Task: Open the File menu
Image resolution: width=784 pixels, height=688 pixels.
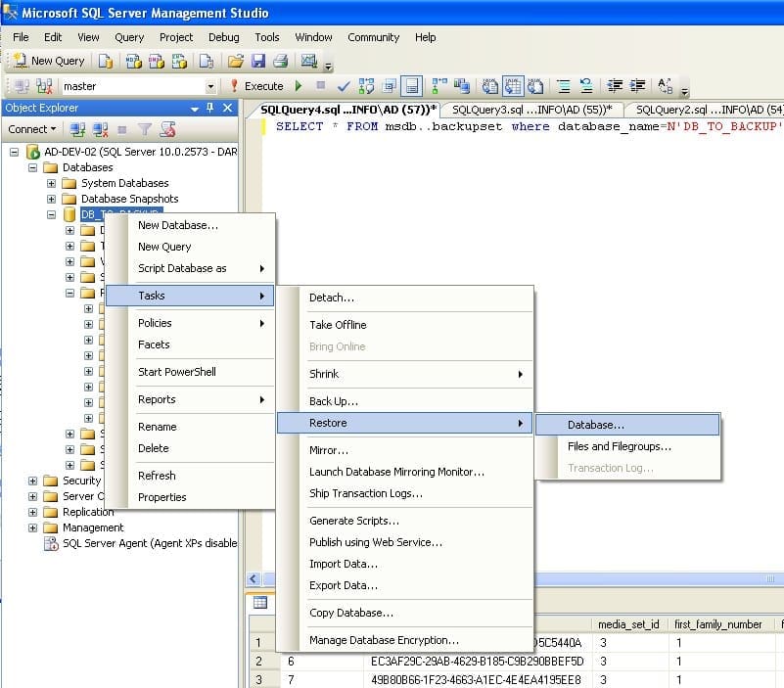Action: pos(21,37)
